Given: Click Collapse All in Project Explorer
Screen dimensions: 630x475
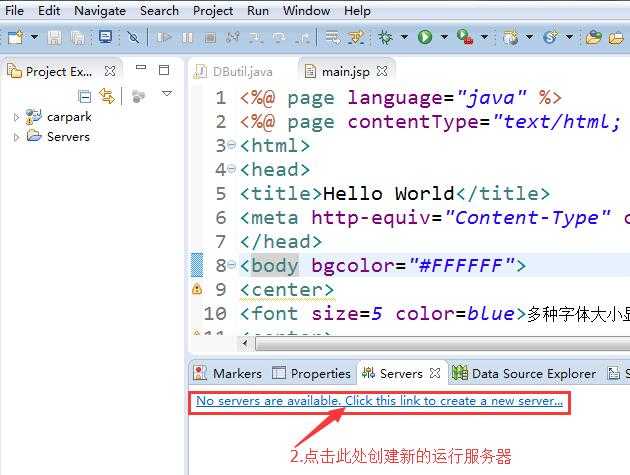Looking at the screenshot, I should 85,96.
